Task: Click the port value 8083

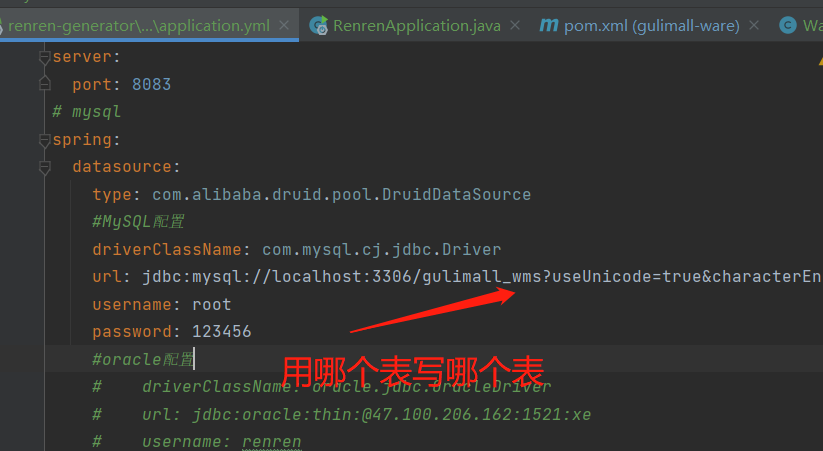Action: pyautogui.click(x=151, y=84)
